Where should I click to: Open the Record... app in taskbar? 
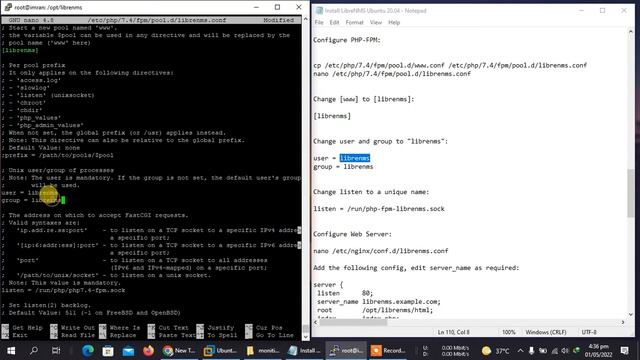click(388, 351)
